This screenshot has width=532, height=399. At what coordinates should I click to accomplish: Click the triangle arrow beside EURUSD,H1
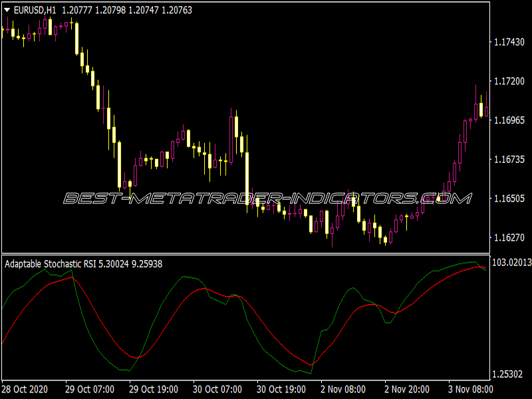tap(7, 9)
